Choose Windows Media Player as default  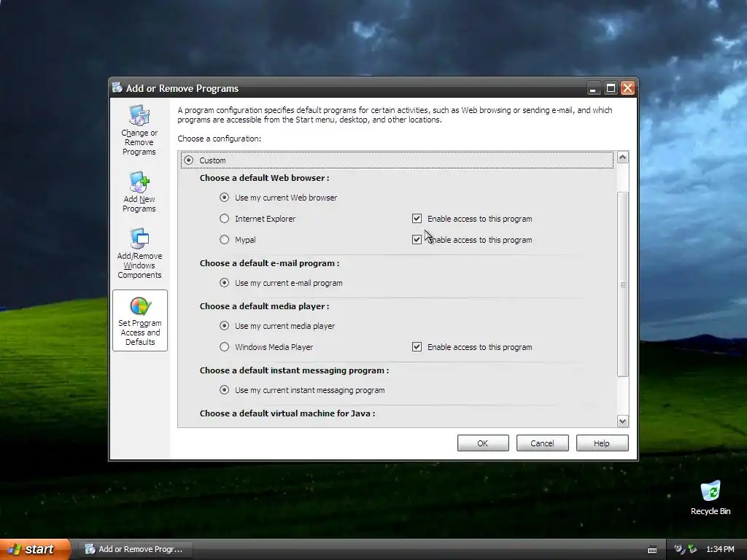[x=224, y=347]
